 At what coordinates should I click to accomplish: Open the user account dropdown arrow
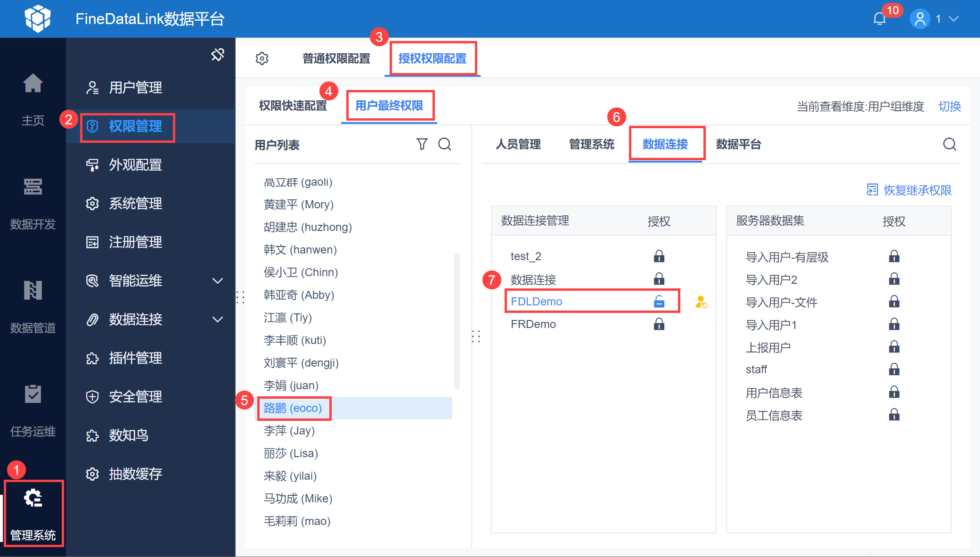click(954, 19)
